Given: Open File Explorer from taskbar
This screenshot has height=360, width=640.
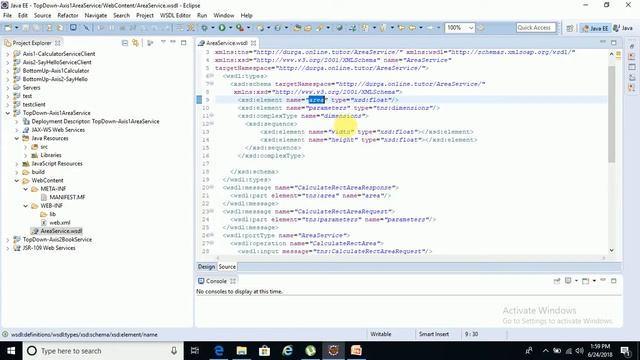Looking at the screenshot, I should [242, 351].
